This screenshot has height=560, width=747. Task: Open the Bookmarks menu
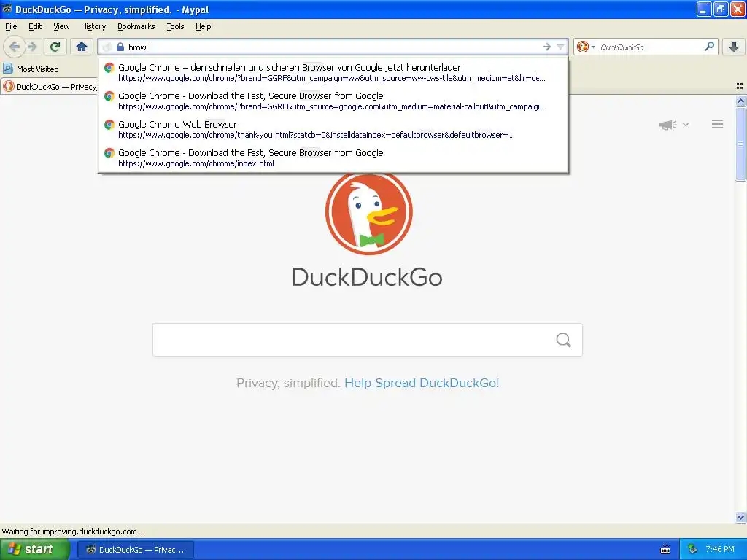pos(136,26)
